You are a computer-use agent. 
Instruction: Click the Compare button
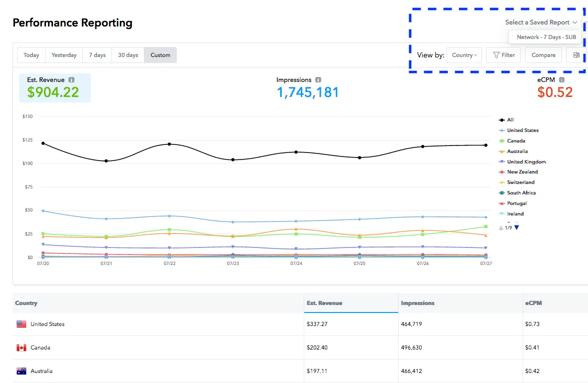point(544,55)
